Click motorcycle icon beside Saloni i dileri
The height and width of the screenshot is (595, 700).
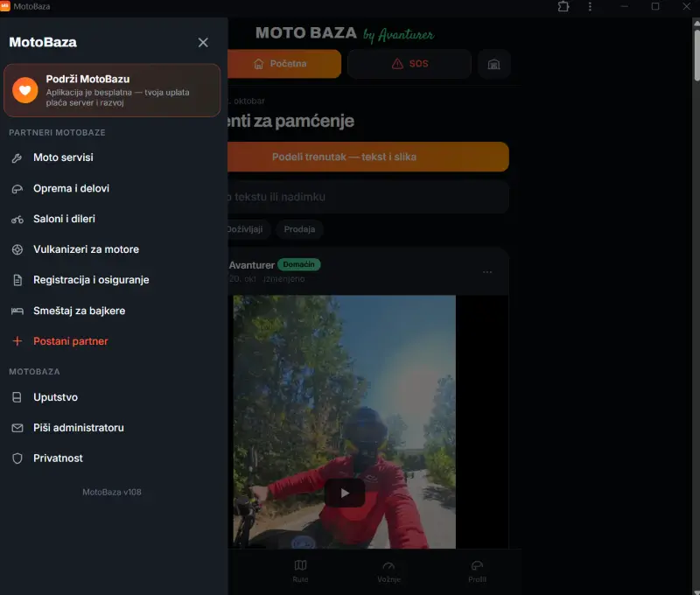pos(17,219)
